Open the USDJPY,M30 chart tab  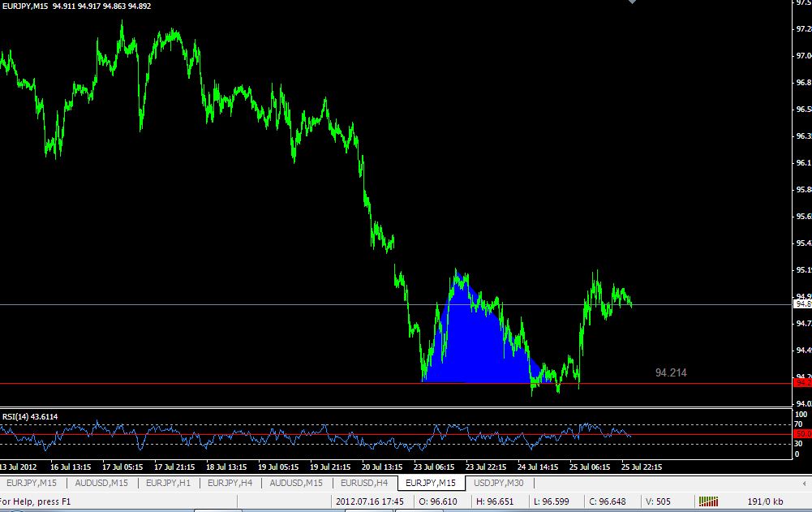[499, 483]
